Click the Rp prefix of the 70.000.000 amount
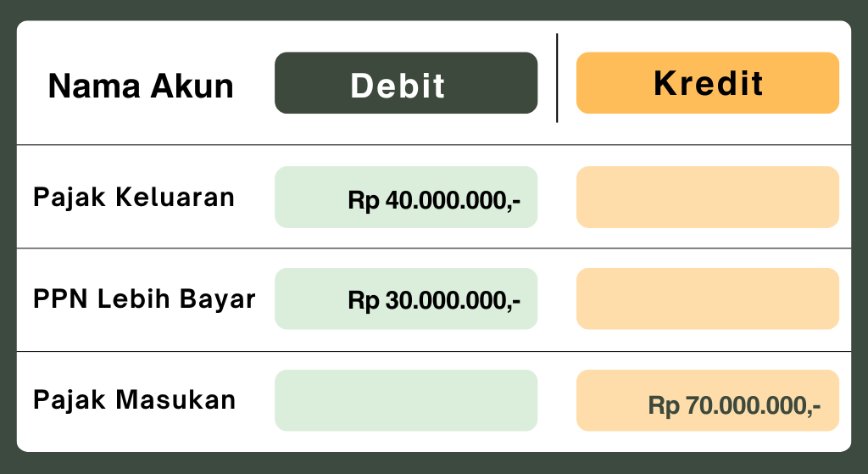The image size is (868, 474). coord(664,406)
